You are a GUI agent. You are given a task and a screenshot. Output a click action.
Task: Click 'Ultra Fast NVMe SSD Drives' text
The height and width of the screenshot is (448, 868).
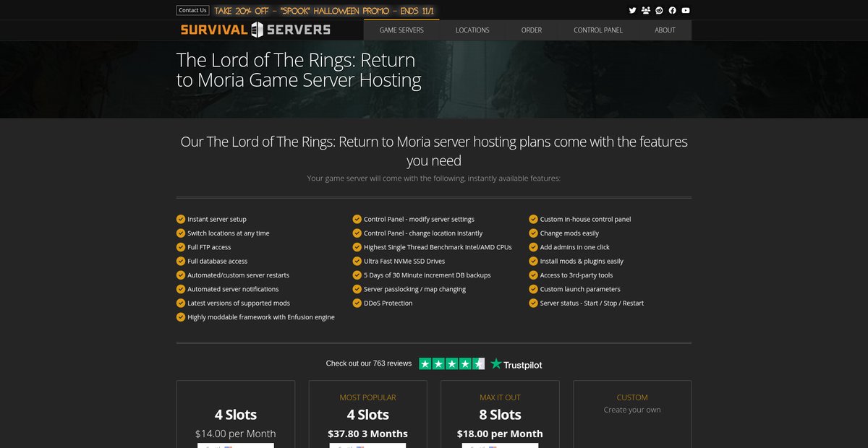click(x=404, y=262)
